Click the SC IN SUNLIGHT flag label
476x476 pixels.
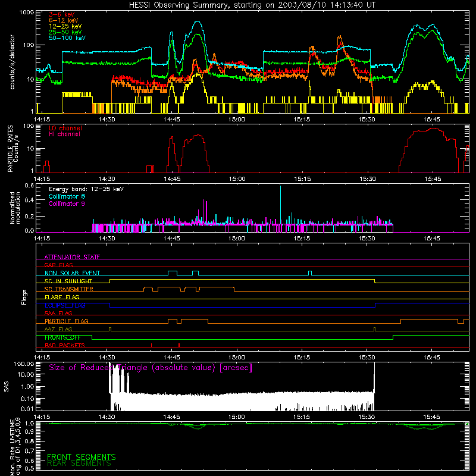[x=68, y=281]
